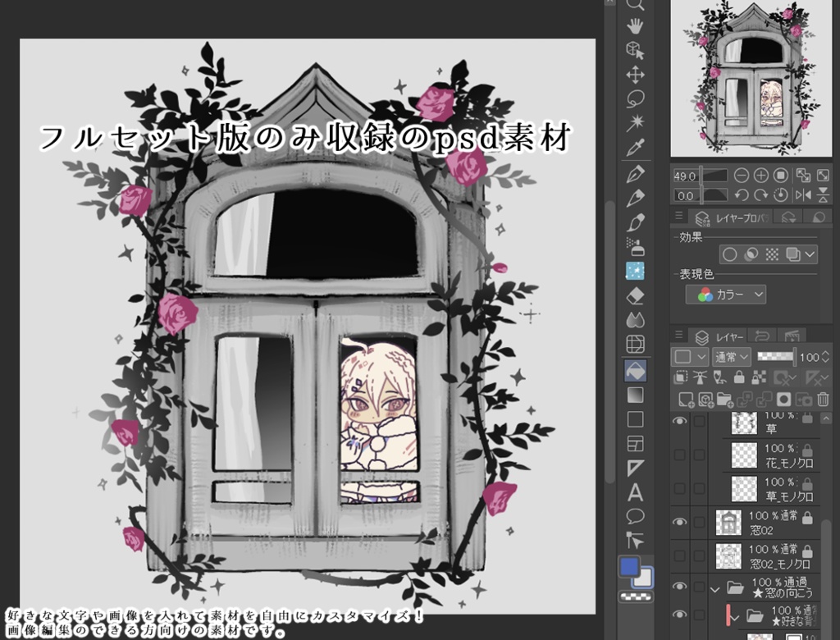Switch to the レイヤー tab

[x=719, y=336]
